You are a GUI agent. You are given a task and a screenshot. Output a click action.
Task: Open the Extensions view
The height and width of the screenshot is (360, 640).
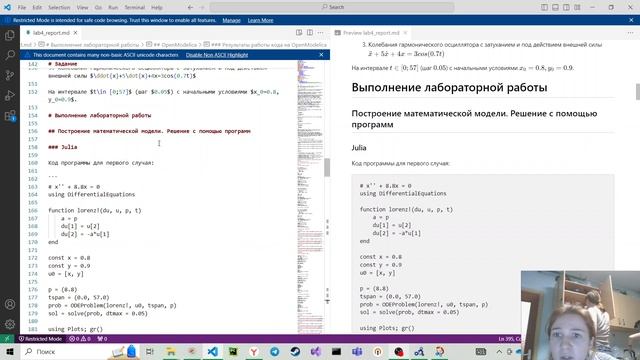(x=10, y=116)
